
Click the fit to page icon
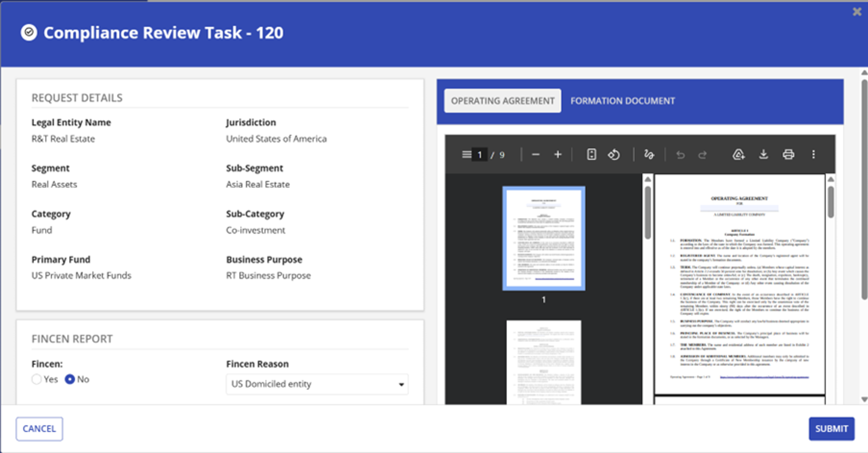[x=591, y=155]
